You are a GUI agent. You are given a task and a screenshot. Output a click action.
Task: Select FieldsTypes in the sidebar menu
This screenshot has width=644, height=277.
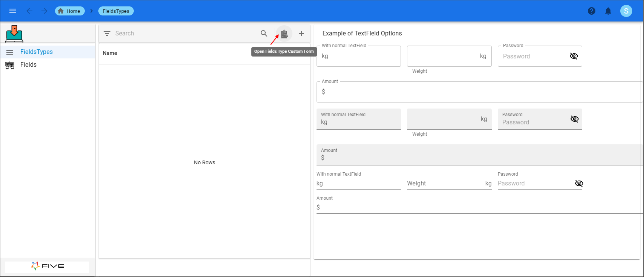37,52
